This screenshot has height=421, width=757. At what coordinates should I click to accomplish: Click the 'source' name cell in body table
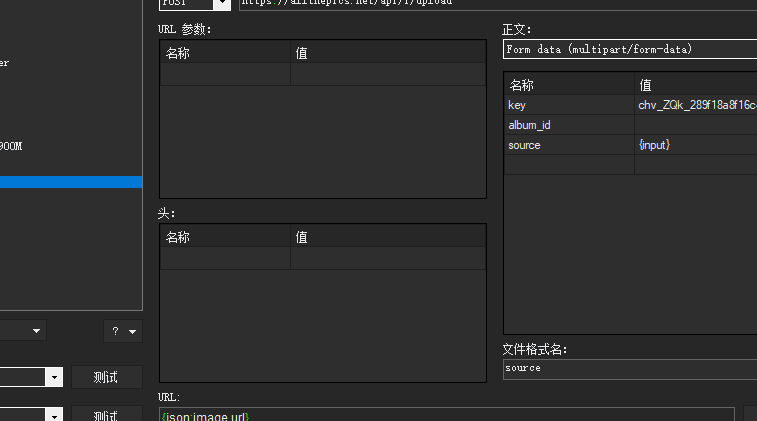[569, 145]
